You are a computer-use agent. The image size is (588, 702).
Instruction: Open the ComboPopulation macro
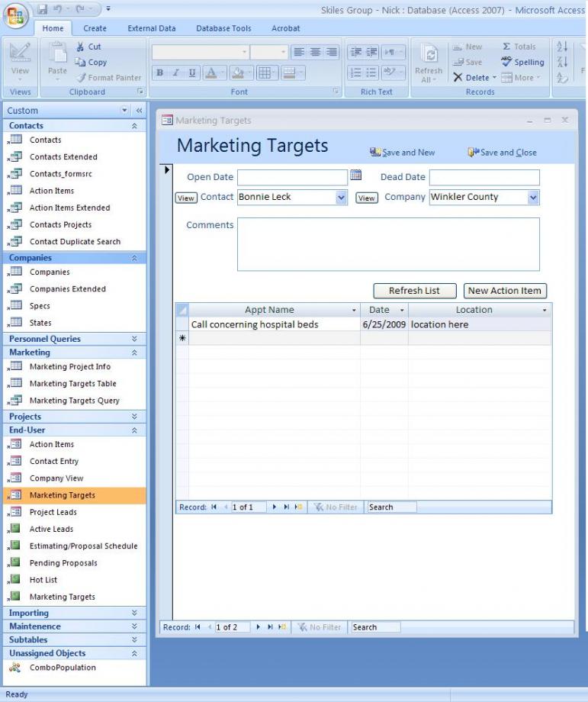point(63,668)
